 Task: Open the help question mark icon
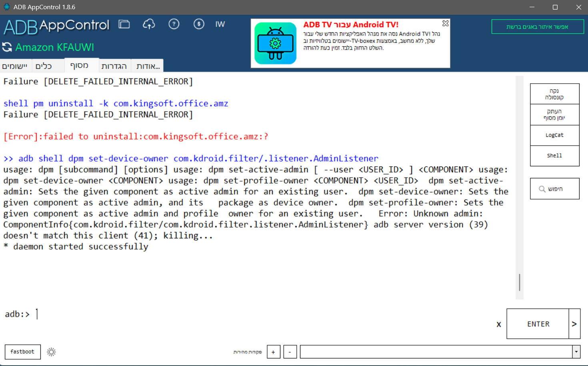[x=174, y=24]
